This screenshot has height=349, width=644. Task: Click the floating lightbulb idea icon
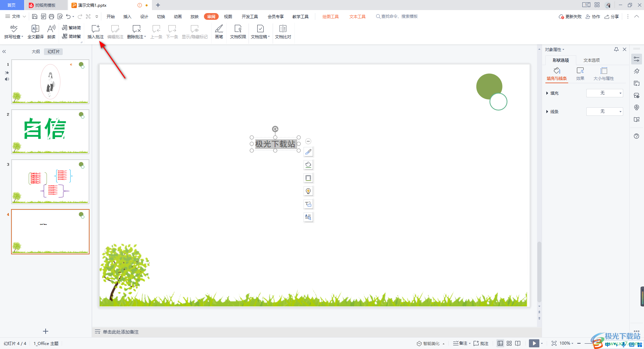[308, 191]
